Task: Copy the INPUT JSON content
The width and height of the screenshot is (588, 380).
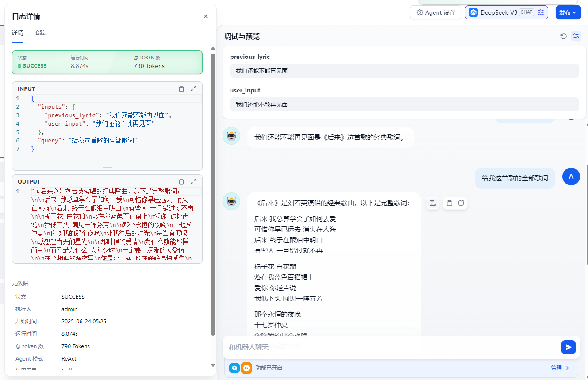Action: point(181,89)
